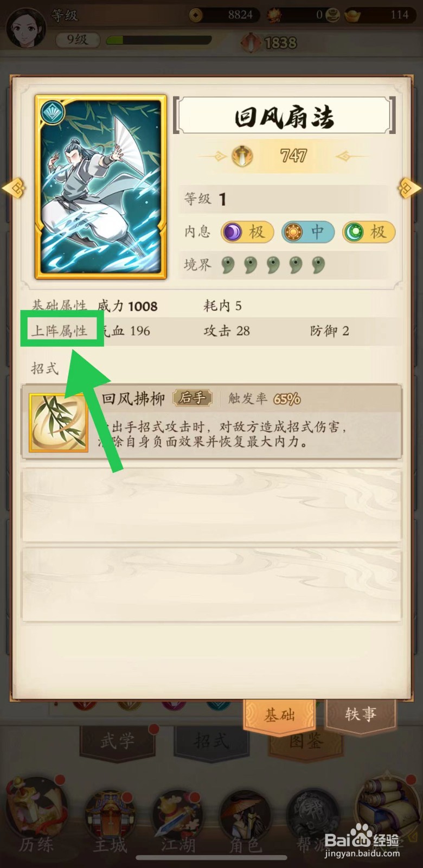Viewport: 423px width, 868px height.
Task: Tap the 回风拂柳 skill icon
Action: click(x=59, y=423)
